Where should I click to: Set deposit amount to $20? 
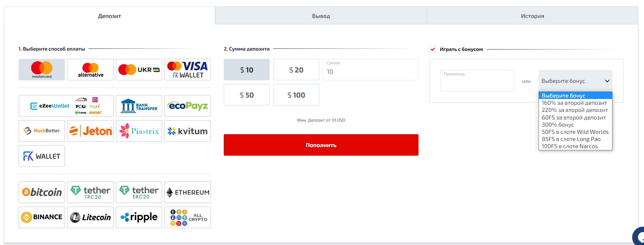[296, 70]
